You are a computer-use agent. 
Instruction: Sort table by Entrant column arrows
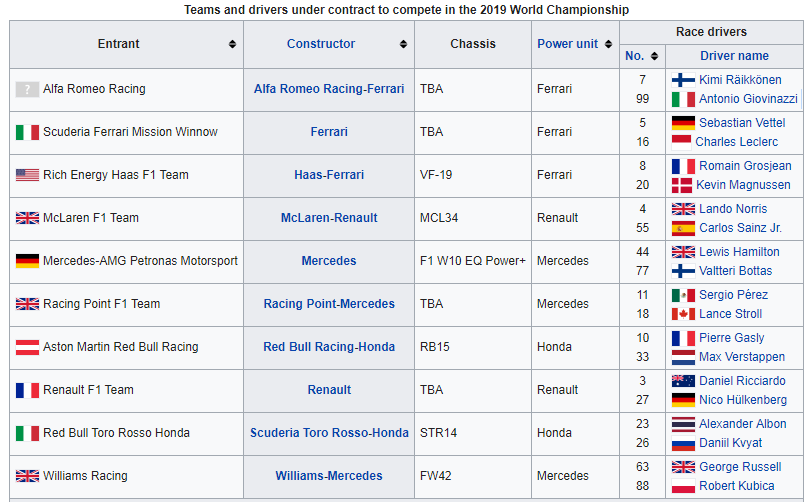tap(232, 44)
